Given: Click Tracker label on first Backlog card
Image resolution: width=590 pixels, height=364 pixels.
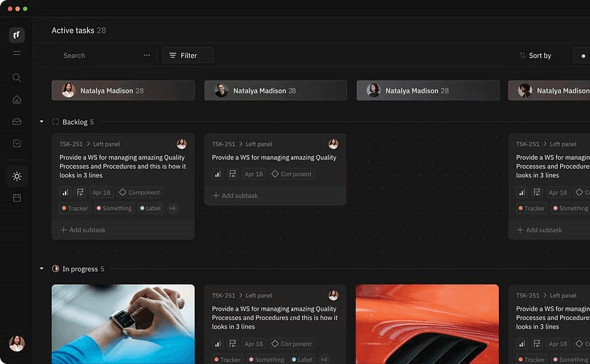Looking at the screenshot, I should 75,208.
